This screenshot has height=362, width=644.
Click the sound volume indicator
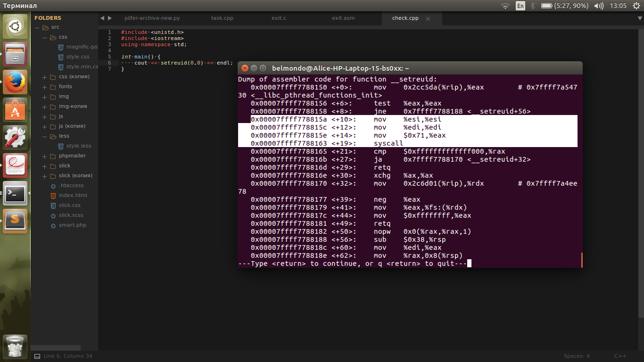599,6
